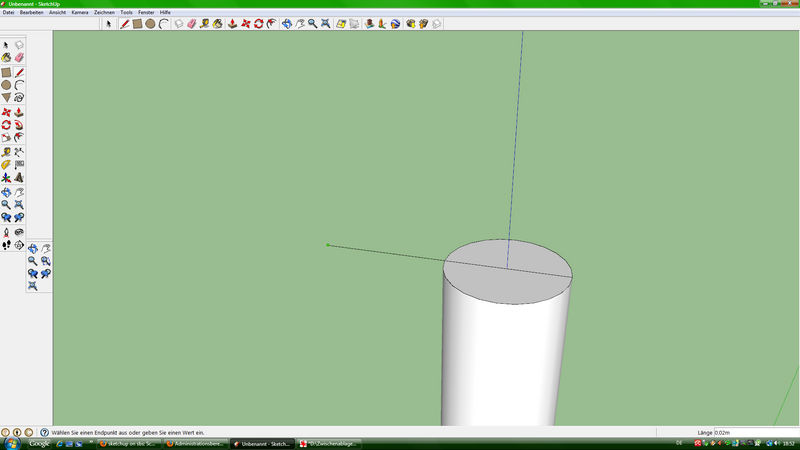This screenshot has width=800, height=450.
Task: Select the Paint Bucket tool in left toolbar
Action: (x=6, y=58)
